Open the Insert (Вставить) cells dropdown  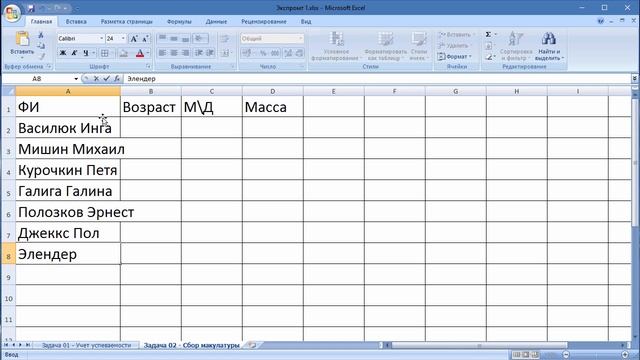coord(457,35)
